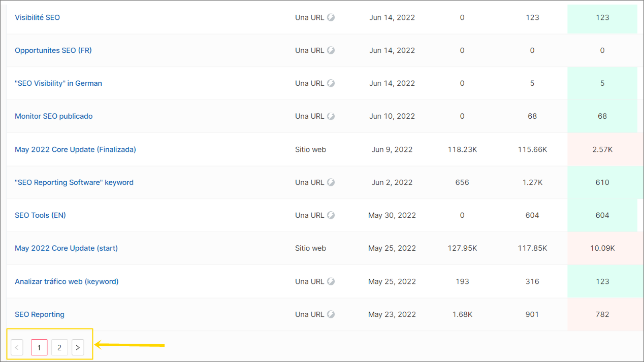The height and width of the screenshot is (362, 644).
Task: Open May 2022 Core Update (Finalizada) link
Action: coord(75,149)
